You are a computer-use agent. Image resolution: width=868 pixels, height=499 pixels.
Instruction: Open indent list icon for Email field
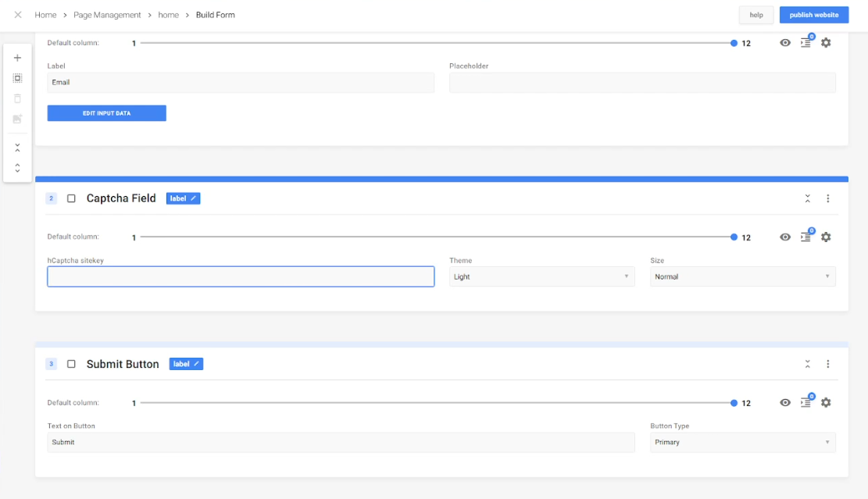[x=805, y=43]
